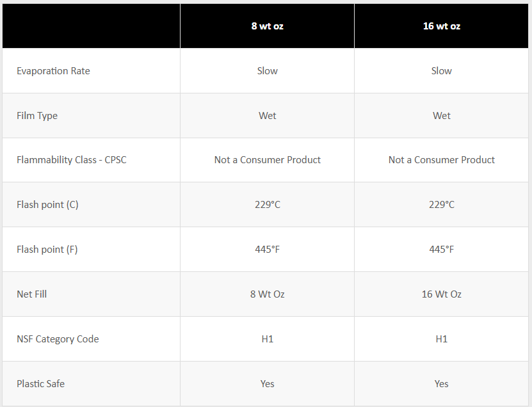Click the "Flammability Class - CPSC" label
The width and height of the screenshot is (532, 407).
pyautogui.click(x=72, y=160)
